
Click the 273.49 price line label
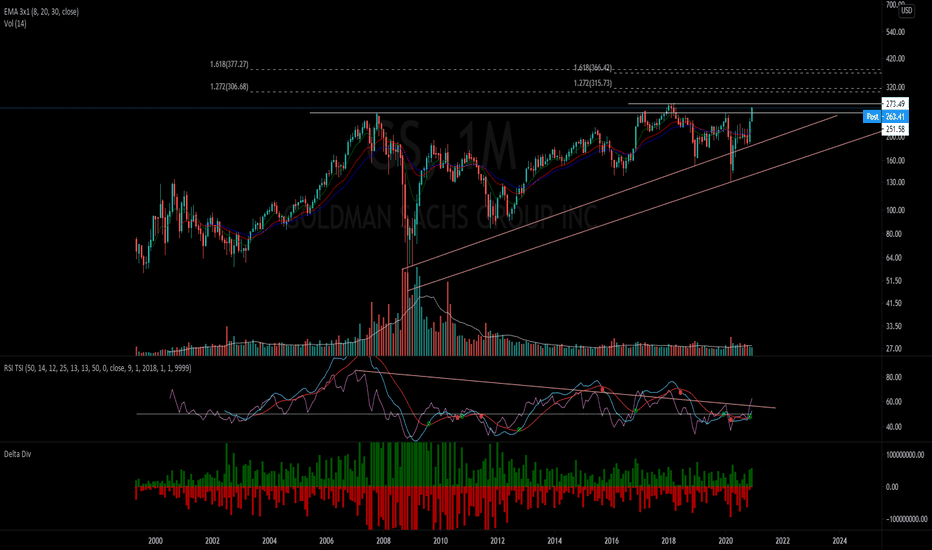click(x=895, y=104)
